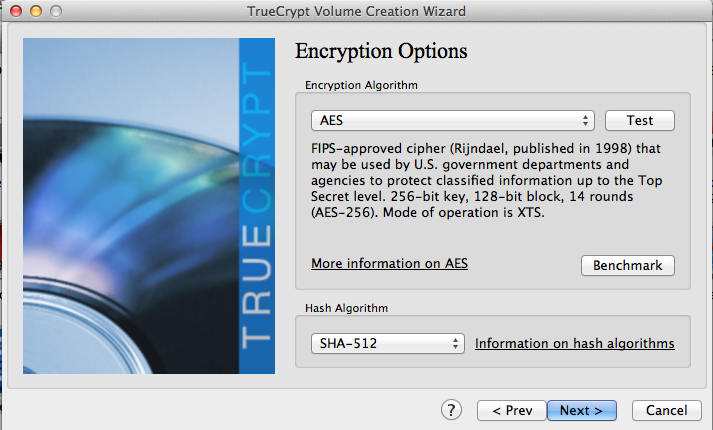Follow the More information on AES link
The image size is (713, 430).
389,264
